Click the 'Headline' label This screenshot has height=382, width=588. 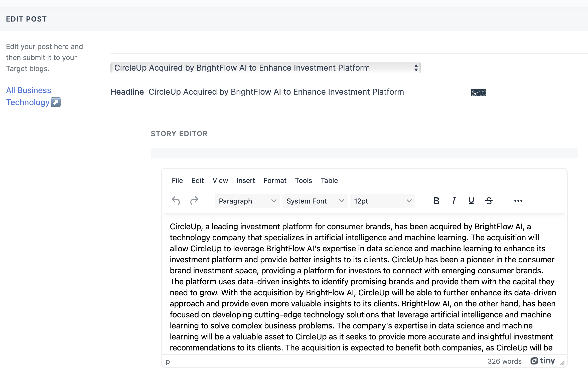pos(127,92)
